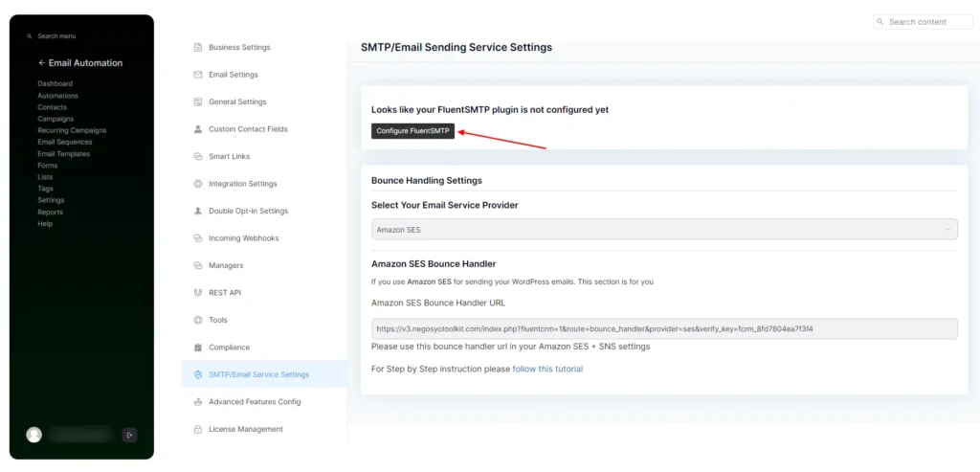Open Forms in the sidebar
Screen dimensions: 980x472
pos(48,166)
